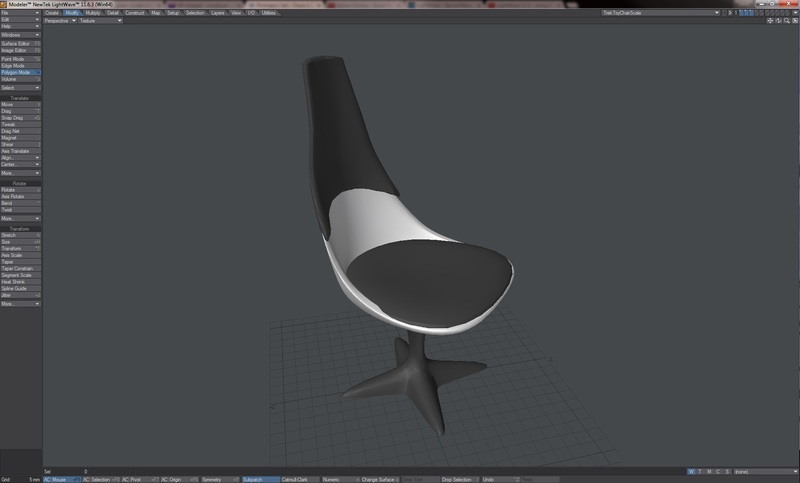Select the Segment Scale tool
The height and width of the screenshot is (483, 800).
coord(20,275)
